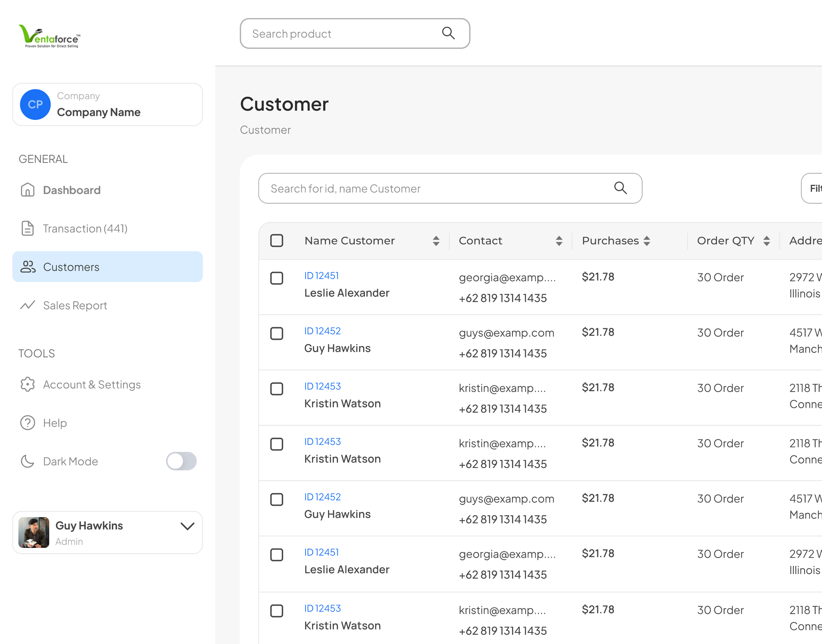
Task: Click guys@examp.com email in second row
Action: point(506,333)
